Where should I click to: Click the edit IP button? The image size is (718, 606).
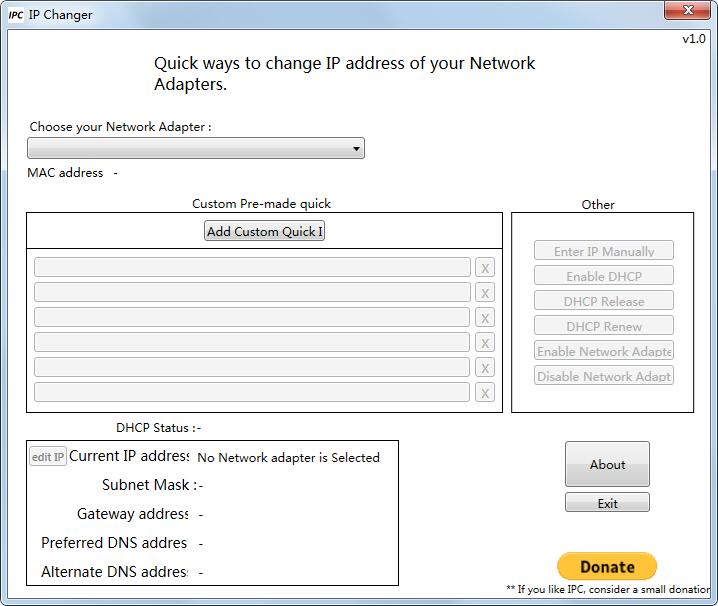[x=47, y=457]
